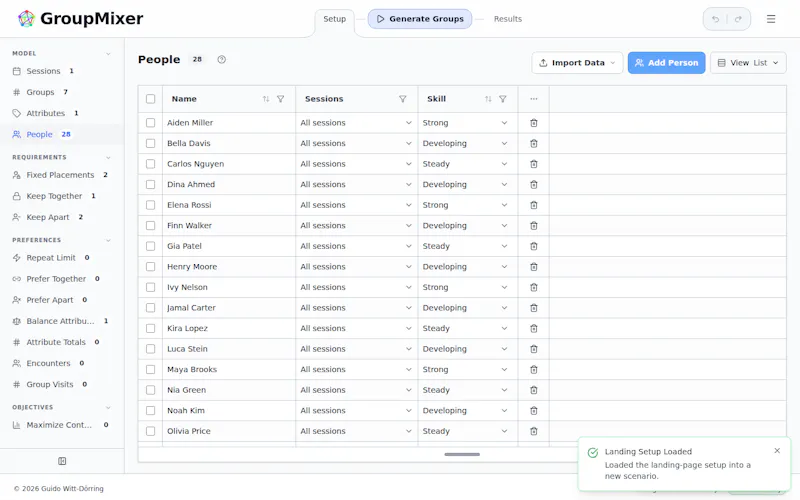The width and height of the screenshot is (800, 500).
Task: Click the help icon beside People
Action: point(221,60)
